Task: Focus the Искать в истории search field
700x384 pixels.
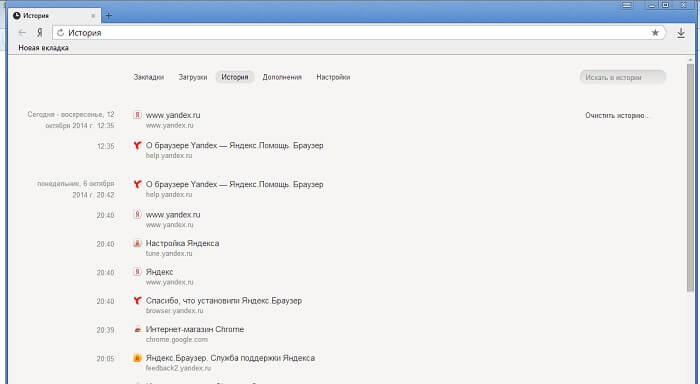Action: pyautogui.click(x=622, y=77)
